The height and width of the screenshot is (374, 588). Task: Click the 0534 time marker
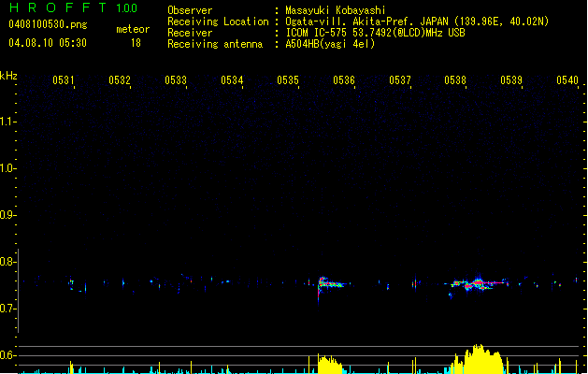232,80
